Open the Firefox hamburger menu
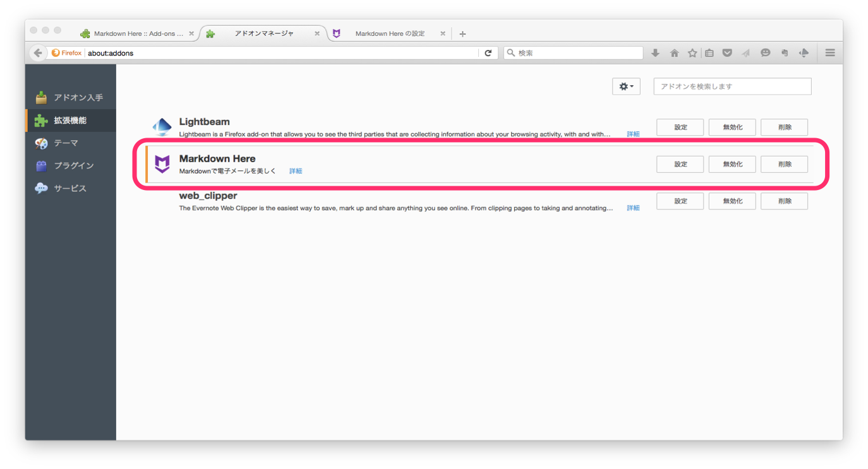 click(830, 53)
